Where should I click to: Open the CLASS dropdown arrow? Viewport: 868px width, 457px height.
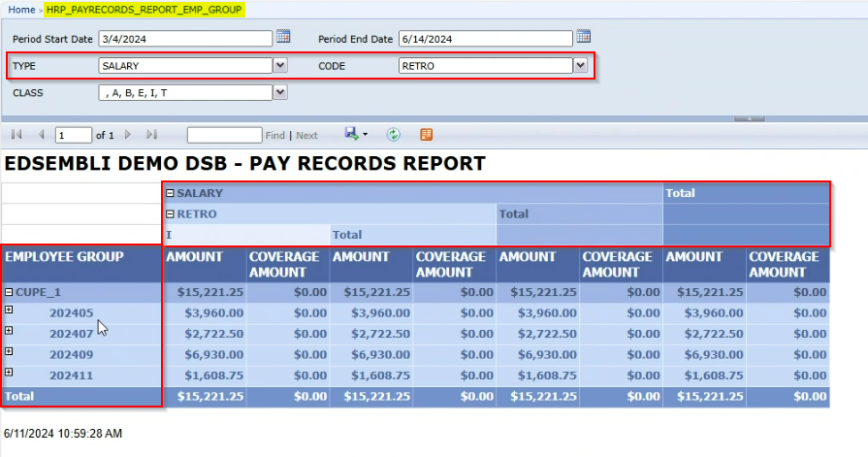pos(280,92)
